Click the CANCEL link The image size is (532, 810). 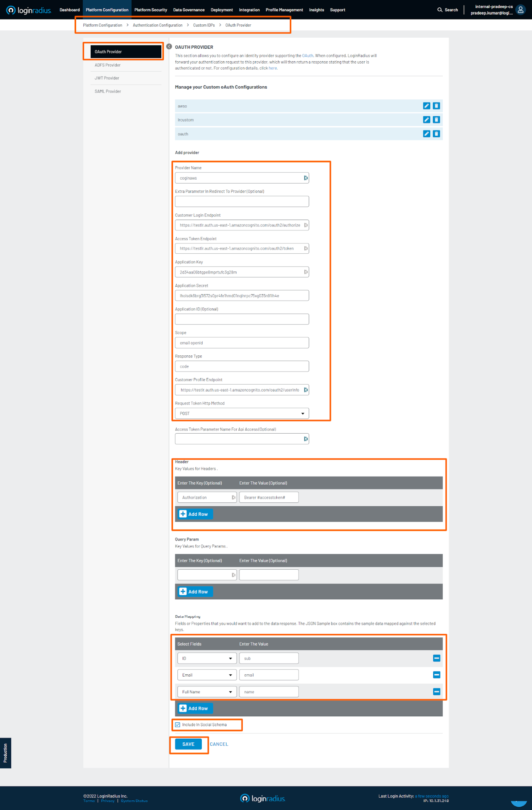click(219, 744)
